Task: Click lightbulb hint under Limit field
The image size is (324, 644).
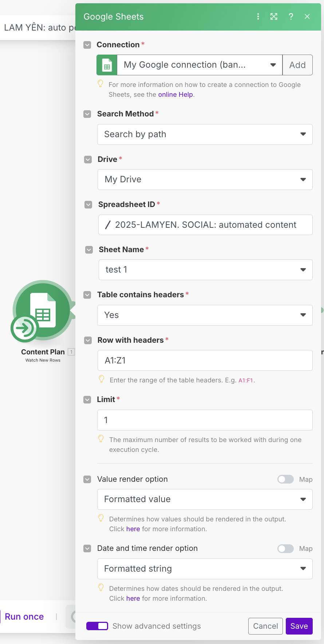Action: point(101,439)
